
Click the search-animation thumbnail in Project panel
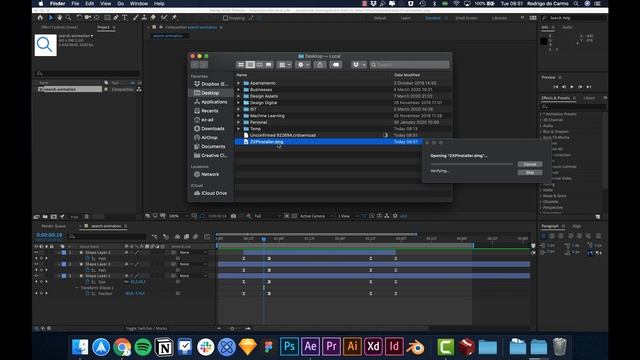point(46,45)
